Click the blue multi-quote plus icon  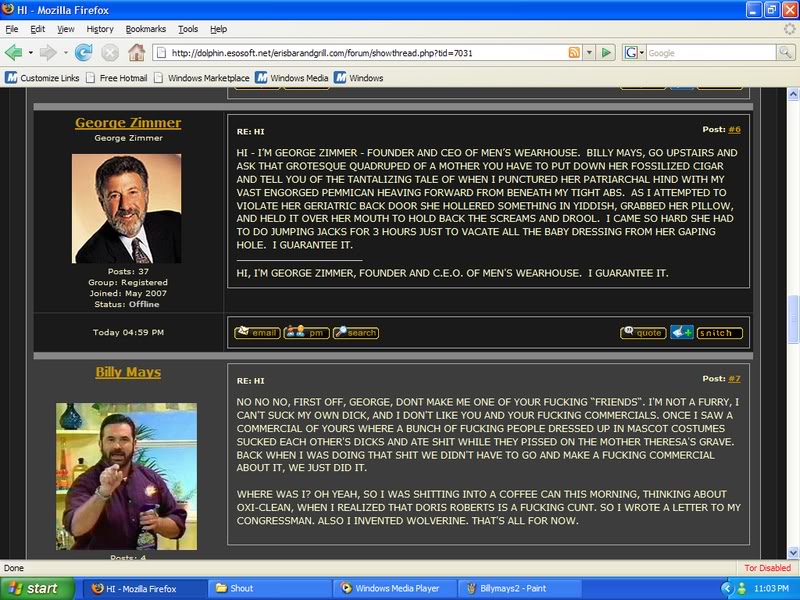click(x=682, y=333)
